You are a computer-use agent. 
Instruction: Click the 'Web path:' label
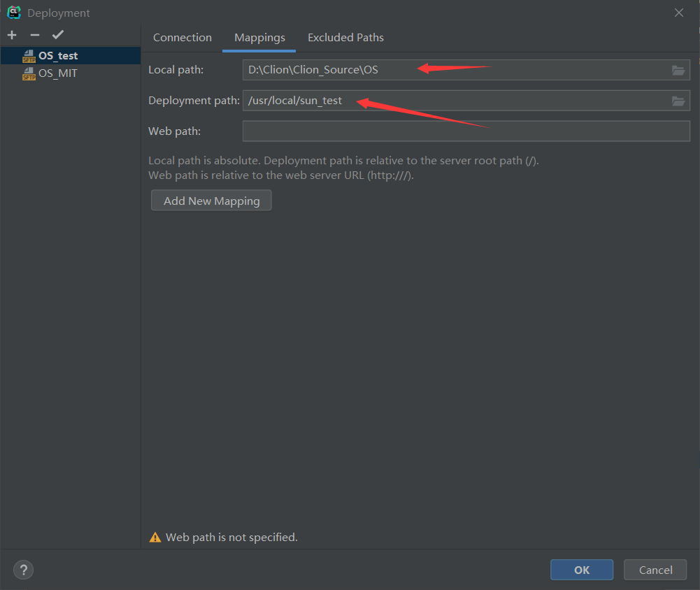pyautogui.click(x=175, y=131)
